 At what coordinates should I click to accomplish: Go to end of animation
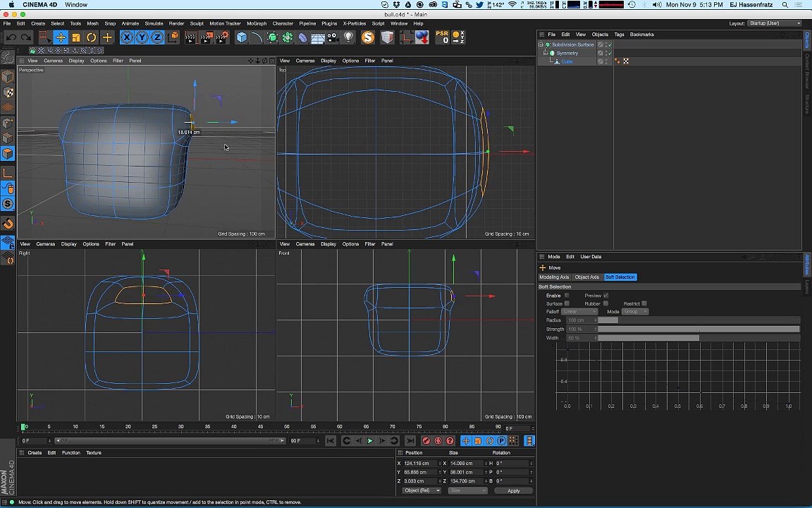[x=410, y=440]
